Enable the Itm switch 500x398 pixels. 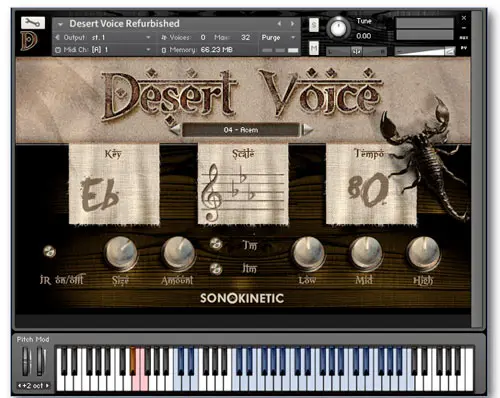[x=216, y=269]
